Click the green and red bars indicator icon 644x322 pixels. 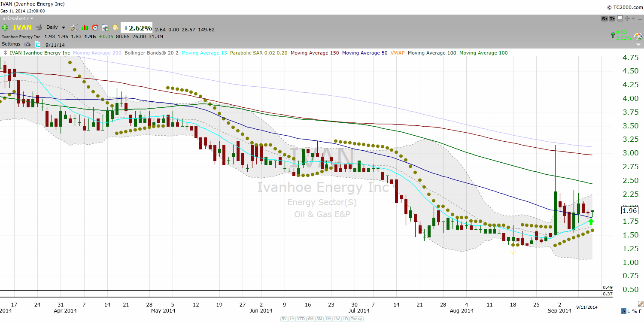coord(85,27)
